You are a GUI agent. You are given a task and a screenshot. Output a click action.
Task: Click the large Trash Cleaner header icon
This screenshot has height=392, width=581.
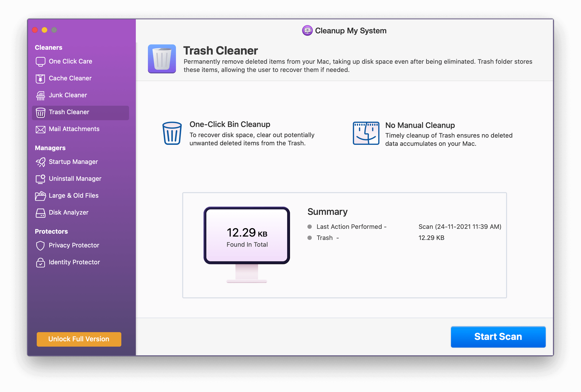coord(162,59)
